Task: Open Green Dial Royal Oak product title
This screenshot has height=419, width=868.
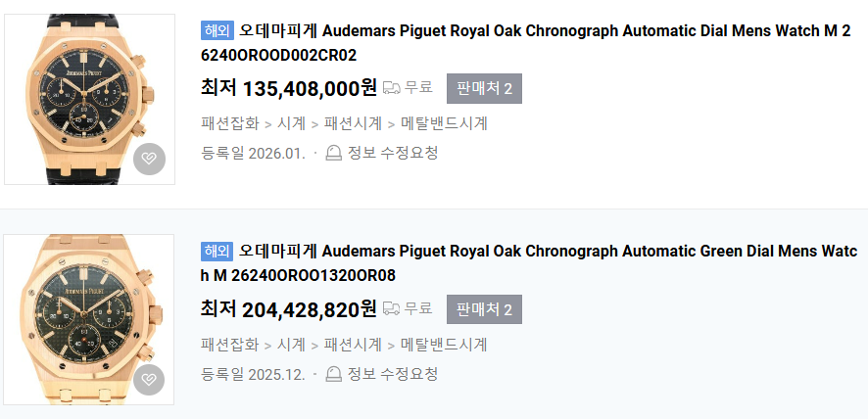Action: 544,252
